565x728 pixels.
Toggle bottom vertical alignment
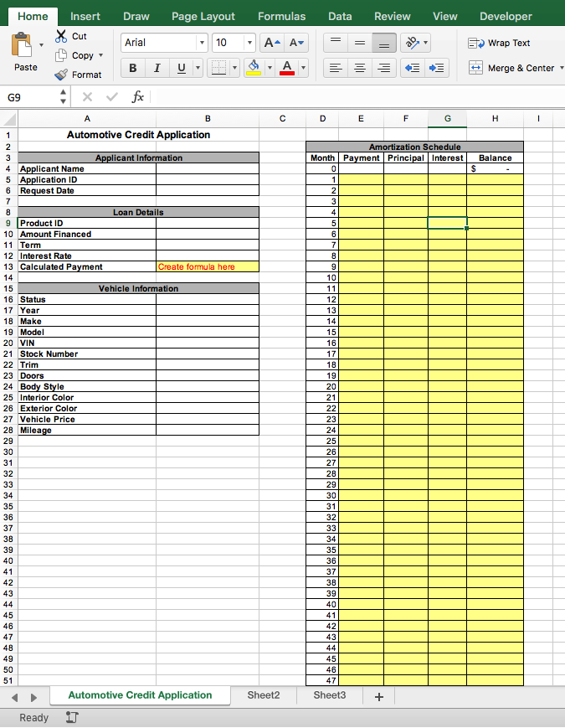pos(384,43)
